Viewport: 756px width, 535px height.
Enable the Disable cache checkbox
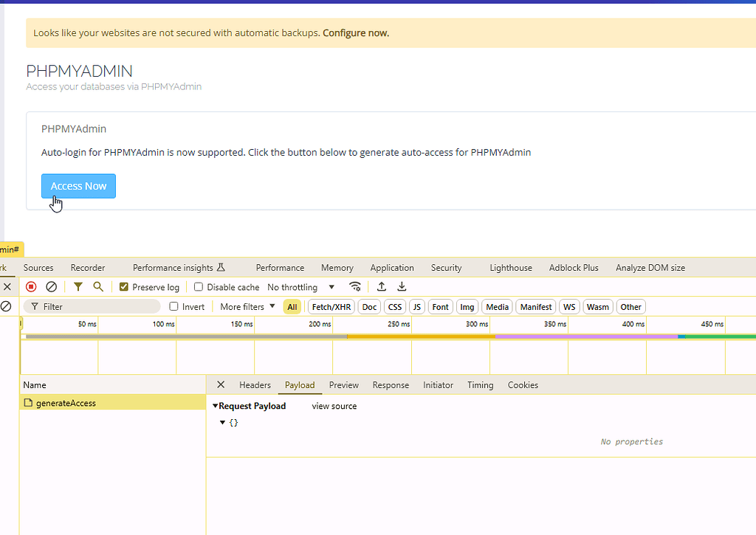tap(199, 286)
